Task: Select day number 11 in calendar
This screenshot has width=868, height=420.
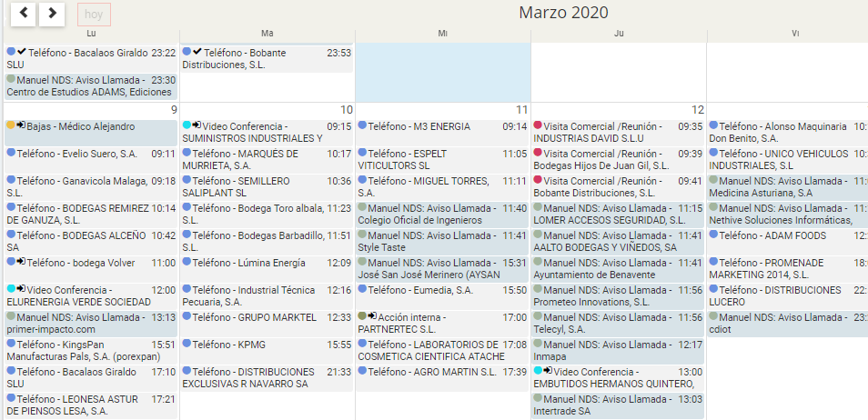Action: coord(521,110)
